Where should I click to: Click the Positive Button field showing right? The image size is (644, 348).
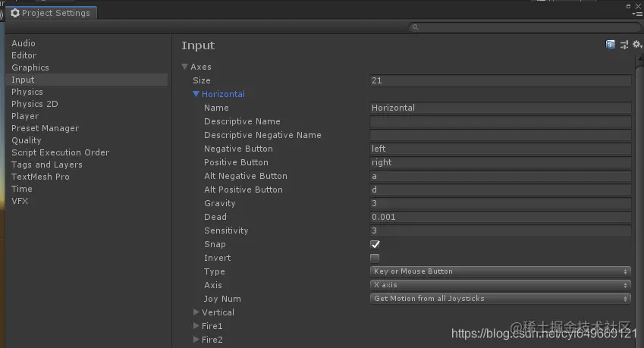point(500,162)
